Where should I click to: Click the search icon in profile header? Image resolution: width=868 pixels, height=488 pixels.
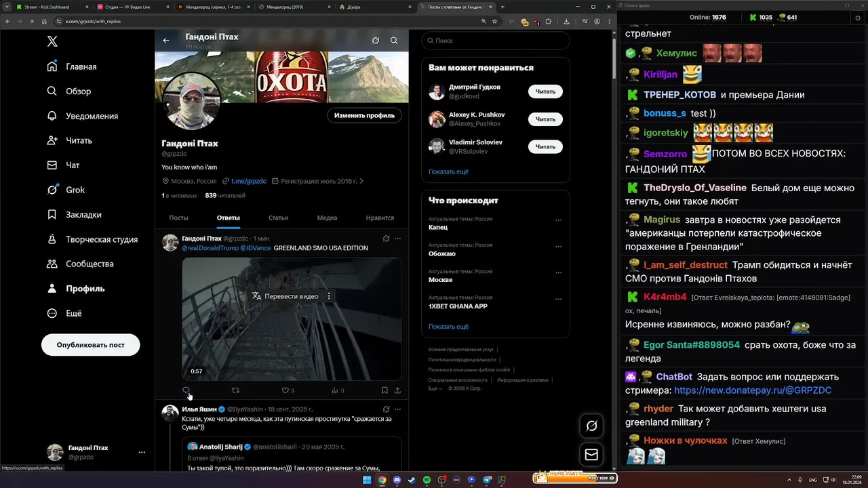[394, 41]
